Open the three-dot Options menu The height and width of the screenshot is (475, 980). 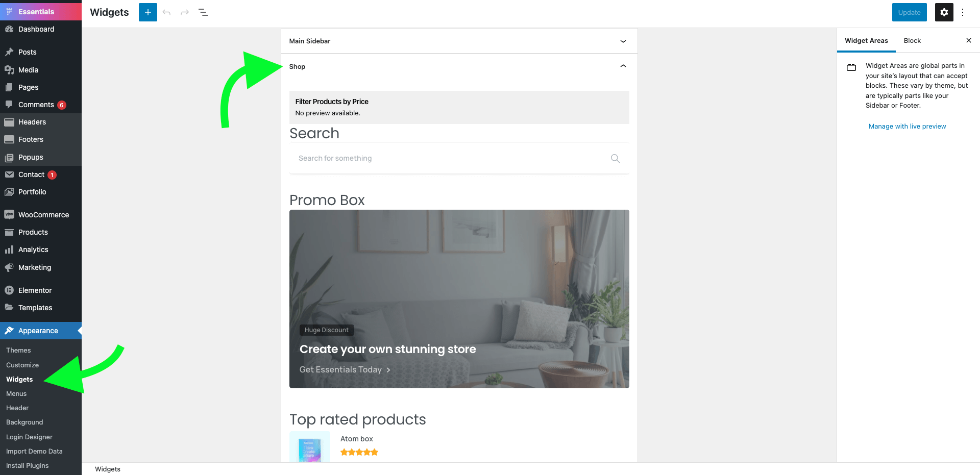click(963, 12)
